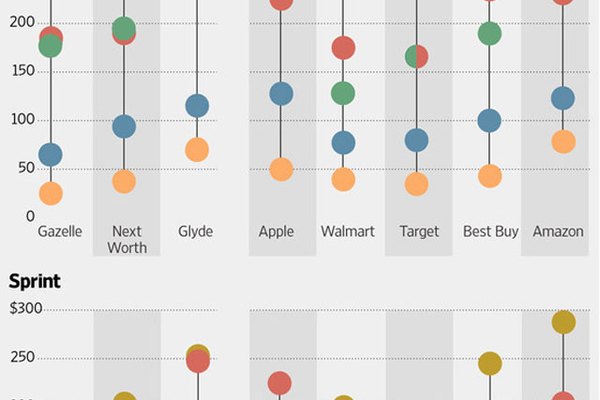This screenshot has width=600, height=400.
Task: Select the Best Buy axis label
Action: pyautogui.click(x=491, y=231)
